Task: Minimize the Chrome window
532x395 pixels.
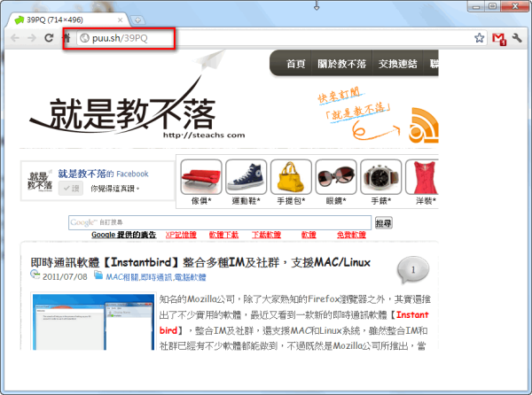Action: pos(477,6)
